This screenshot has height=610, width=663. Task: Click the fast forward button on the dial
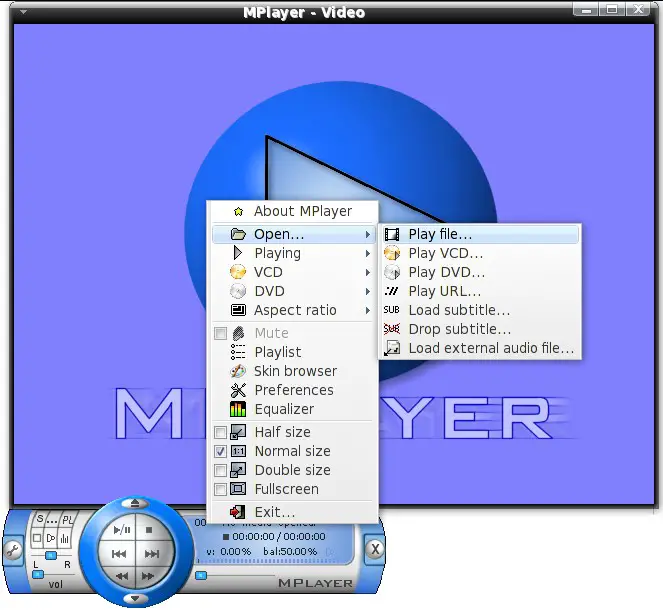(x=148, y=576)
